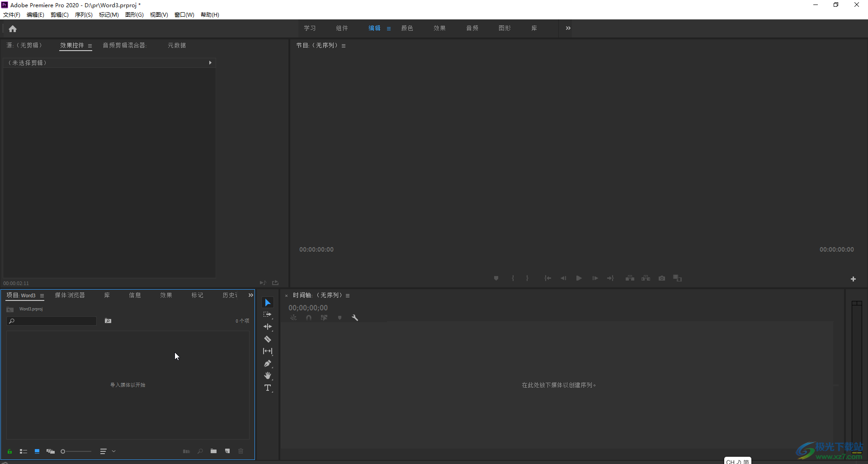The height and width of the screenshot is (464, 868).
Task: Switch to 颜色 workspace
Action: click(x=407, y=28)
